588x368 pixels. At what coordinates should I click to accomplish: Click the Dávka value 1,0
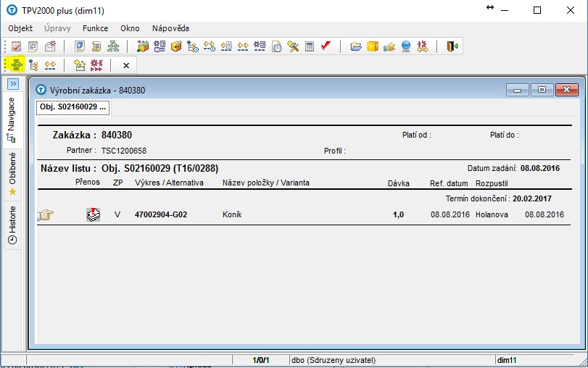398,214
